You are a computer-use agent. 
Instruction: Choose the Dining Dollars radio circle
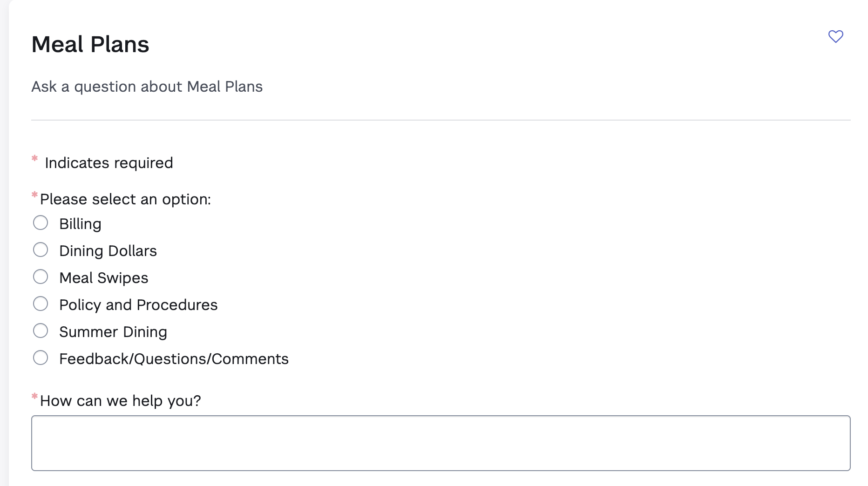41,250
